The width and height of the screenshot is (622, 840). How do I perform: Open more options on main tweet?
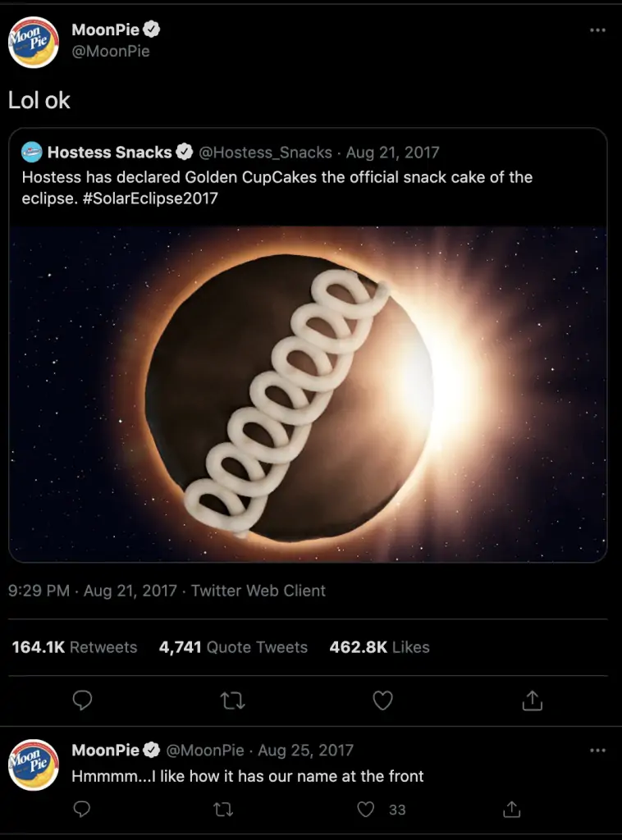[597, 30]
